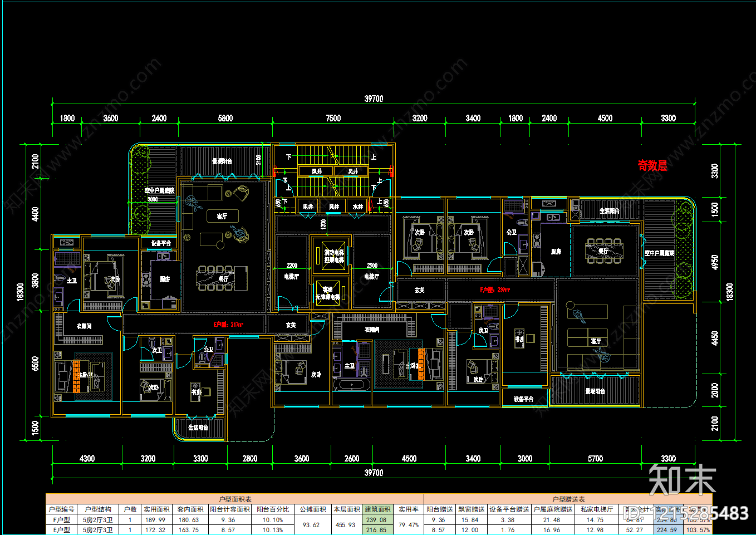
Task: Select the 2600 dimension in the bottom row
Action: (x=352, y=459)
